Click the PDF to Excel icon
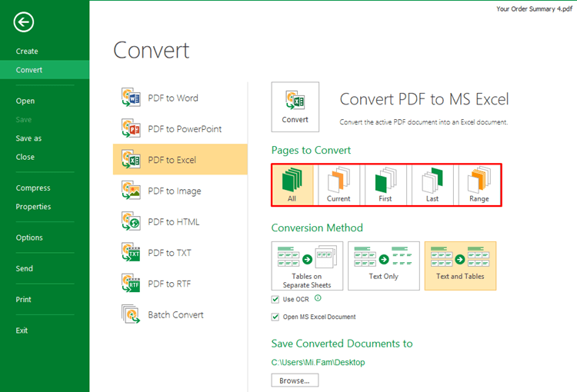This screenshot has height=392, width=577. point(131,160)
